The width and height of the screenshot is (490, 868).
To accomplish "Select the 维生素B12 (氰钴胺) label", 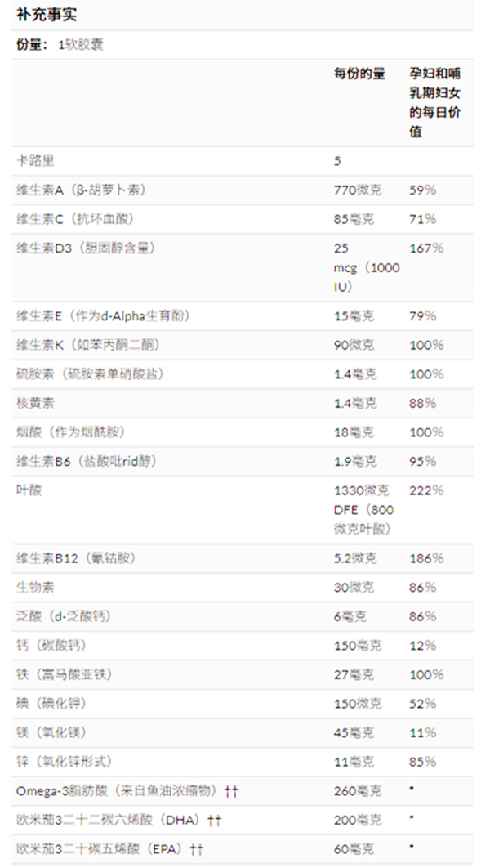I will [x=76, y=558].
